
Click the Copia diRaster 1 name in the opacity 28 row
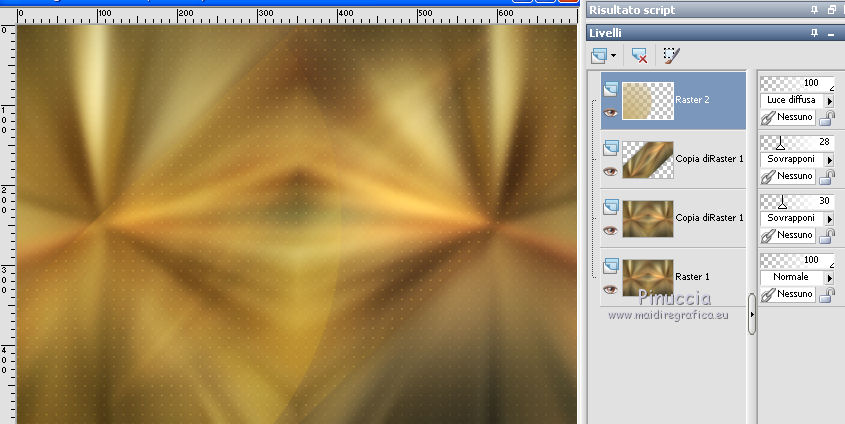click(x=709, y=158)
